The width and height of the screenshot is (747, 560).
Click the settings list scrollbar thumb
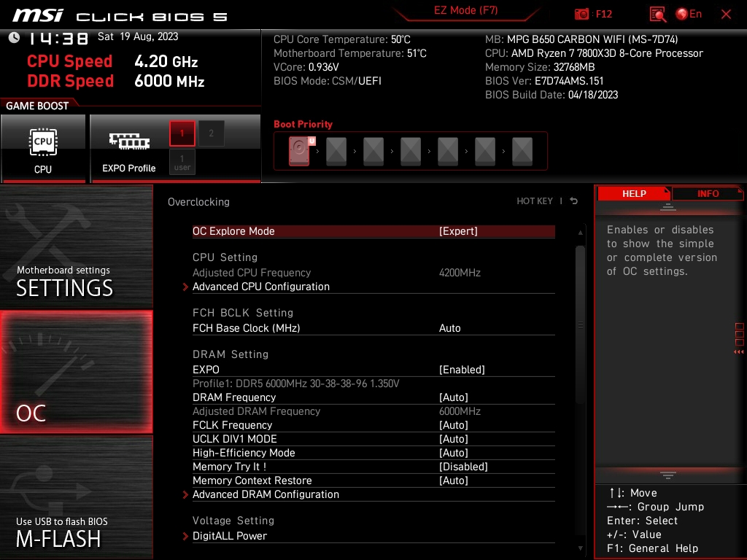pyautogui.click(x=580, y=324)
